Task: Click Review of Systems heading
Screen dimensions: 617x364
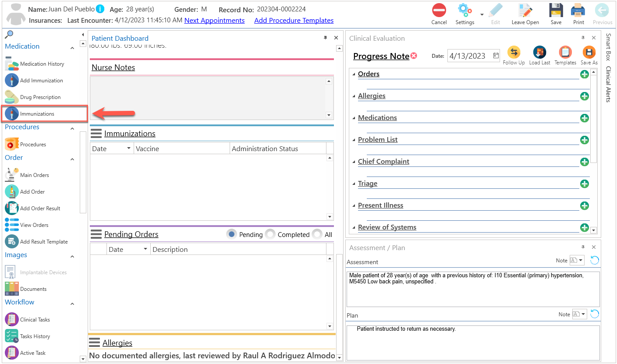Action: coord(387,227)
